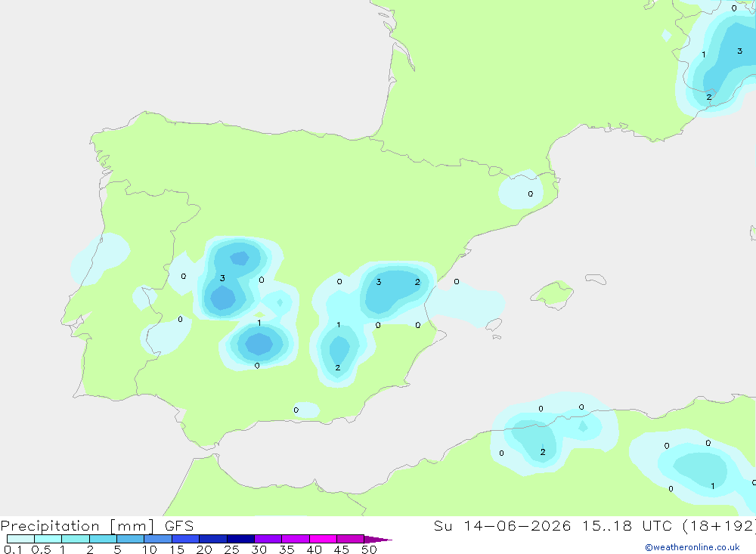
Task: Click the "3" value over southeastern France
Action: pos(739,51)
